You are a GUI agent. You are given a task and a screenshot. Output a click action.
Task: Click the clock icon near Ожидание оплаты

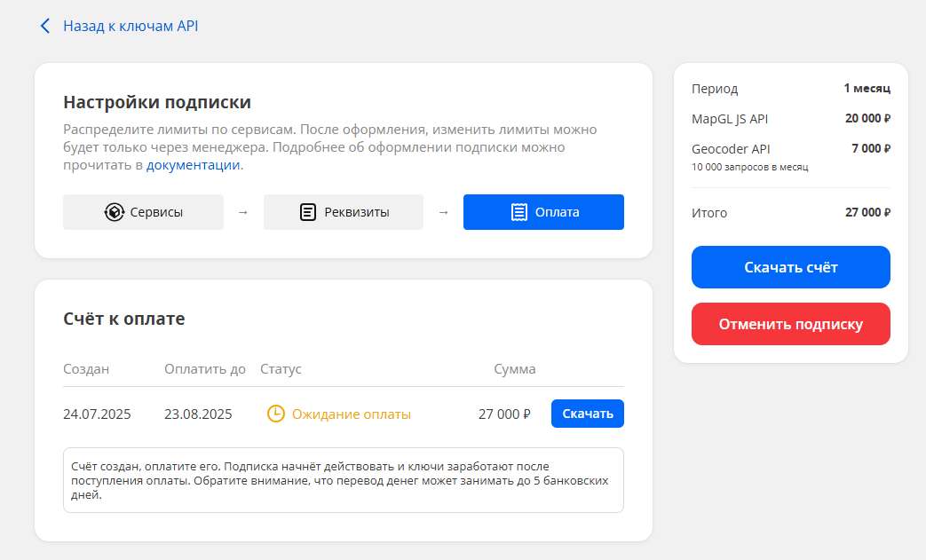[276, 414]
